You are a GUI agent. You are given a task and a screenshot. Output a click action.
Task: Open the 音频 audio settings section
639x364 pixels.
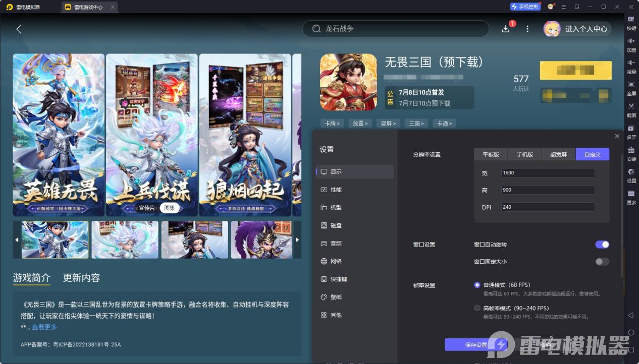point(355,243)
